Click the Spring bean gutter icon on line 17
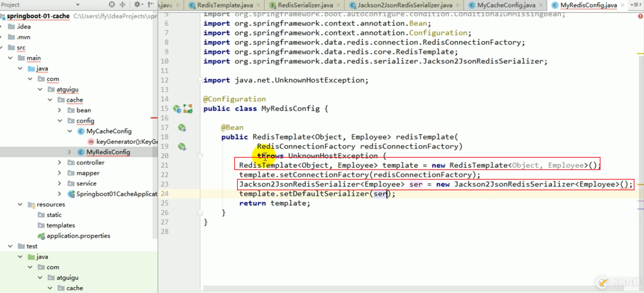The height and width of the screenshot is (293, 644). (182, 128)
